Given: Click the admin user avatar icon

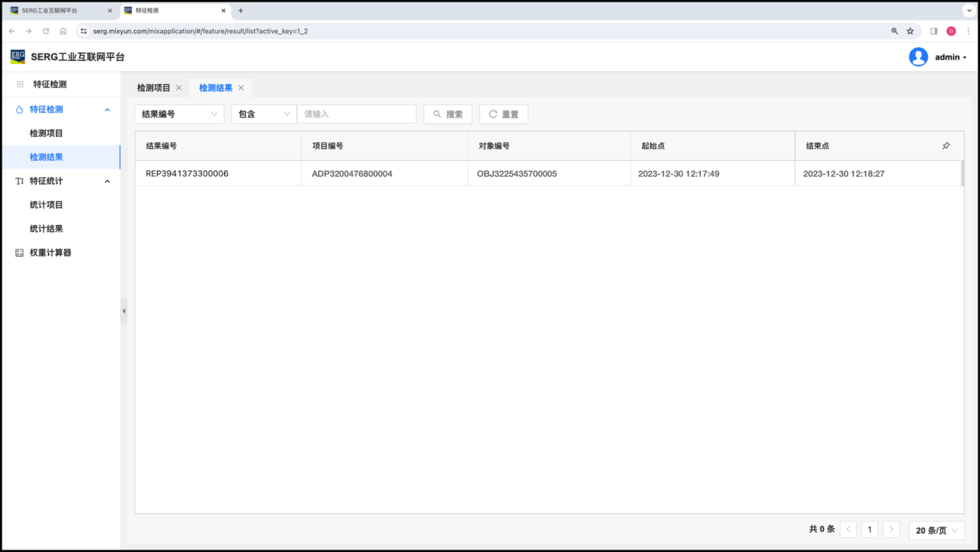Looking at the screenshot, I should click(918, 57).
